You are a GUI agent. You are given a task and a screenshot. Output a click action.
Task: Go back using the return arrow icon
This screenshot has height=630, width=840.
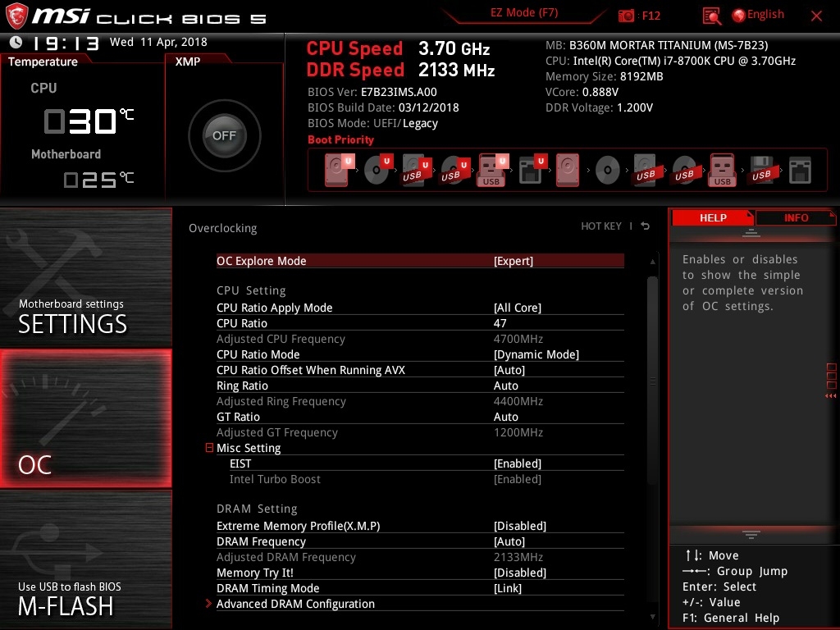click(x=646, y=226)
